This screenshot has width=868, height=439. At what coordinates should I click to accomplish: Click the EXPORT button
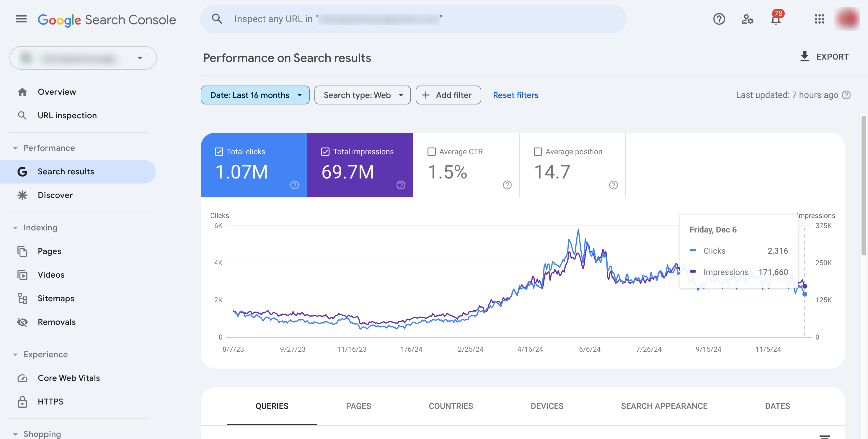pos(824,57)
